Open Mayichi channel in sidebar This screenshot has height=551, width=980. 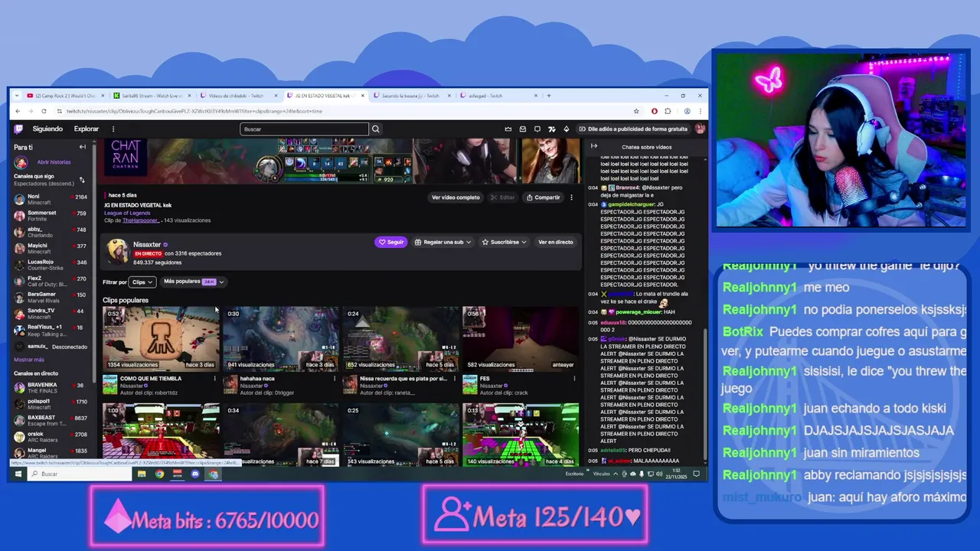(x=51, y=248)
